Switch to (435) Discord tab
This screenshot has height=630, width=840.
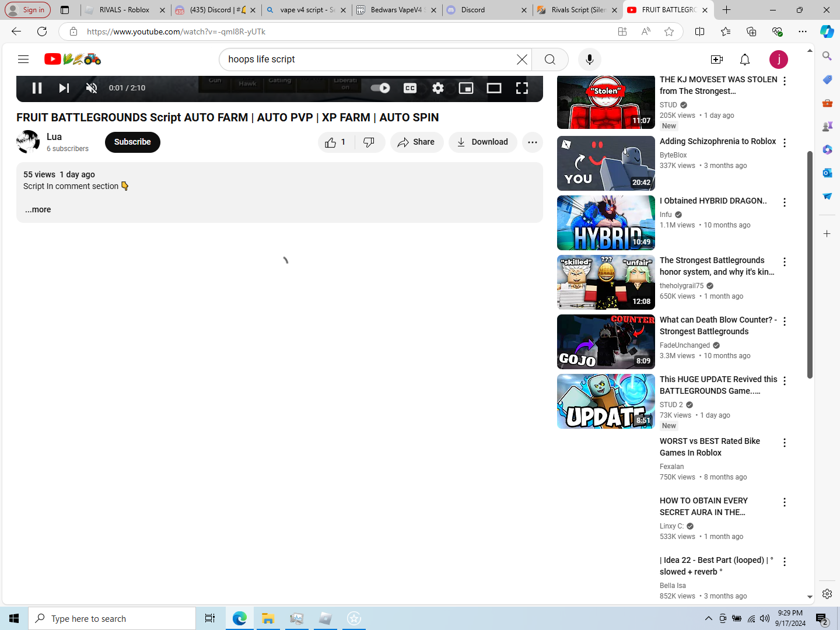point(216,10)
